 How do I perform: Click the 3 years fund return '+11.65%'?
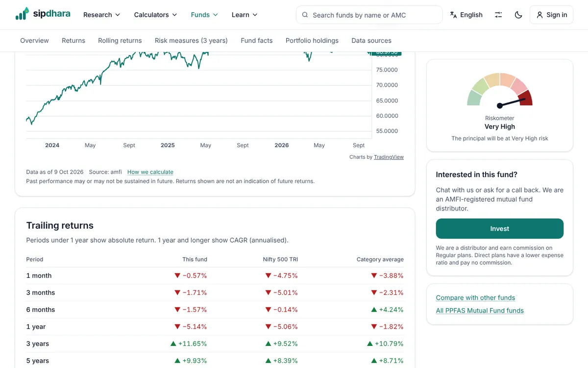[x=189, y=344]
